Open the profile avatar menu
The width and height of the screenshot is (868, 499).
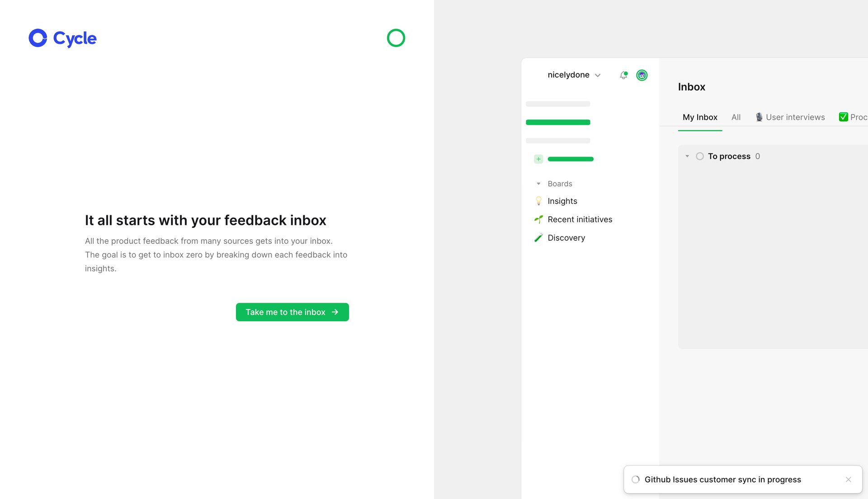click(x=642, y=75)
